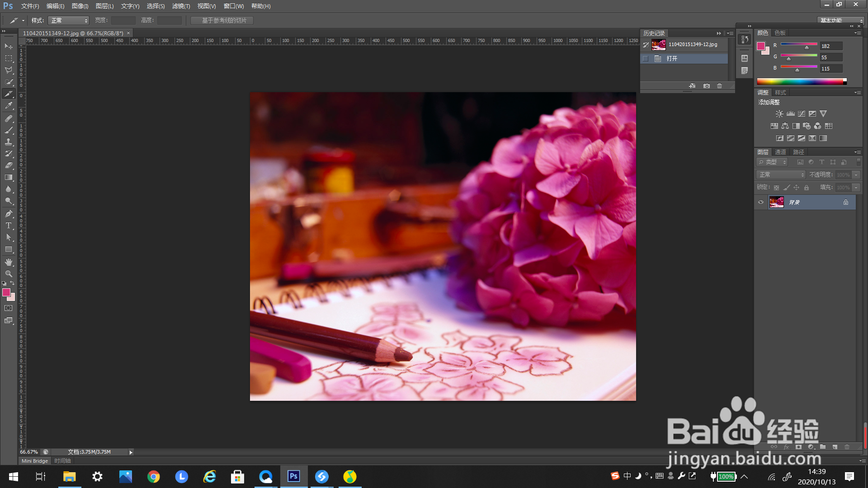This screenshot has width=868, height=488.
Task: Select the Dodge tool
Action: point(9,201)
